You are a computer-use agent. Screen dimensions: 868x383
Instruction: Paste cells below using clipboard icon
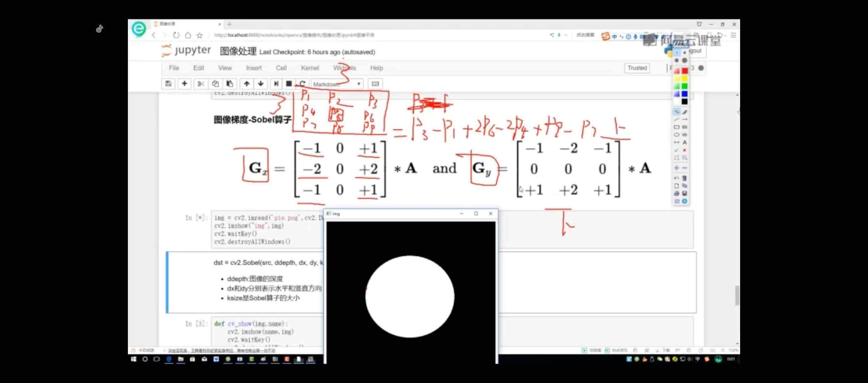tap(230, 84)
